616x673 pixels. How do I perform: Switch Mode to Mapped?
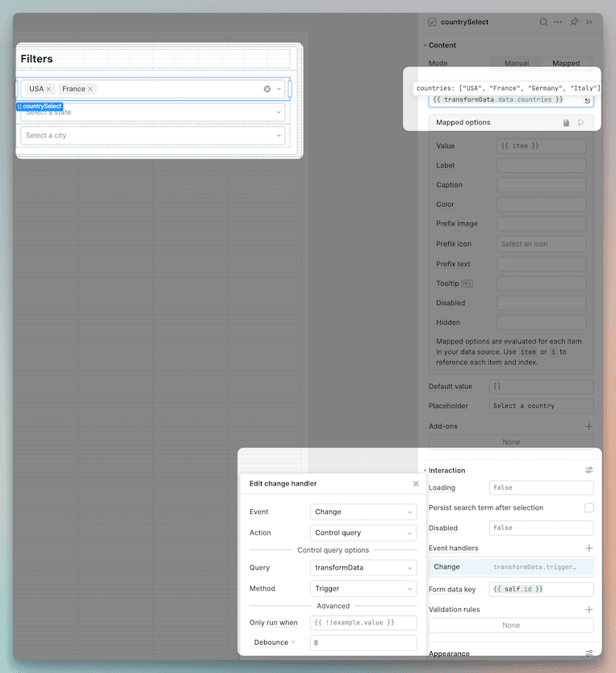pyautogui.click(x=566, y=63)
